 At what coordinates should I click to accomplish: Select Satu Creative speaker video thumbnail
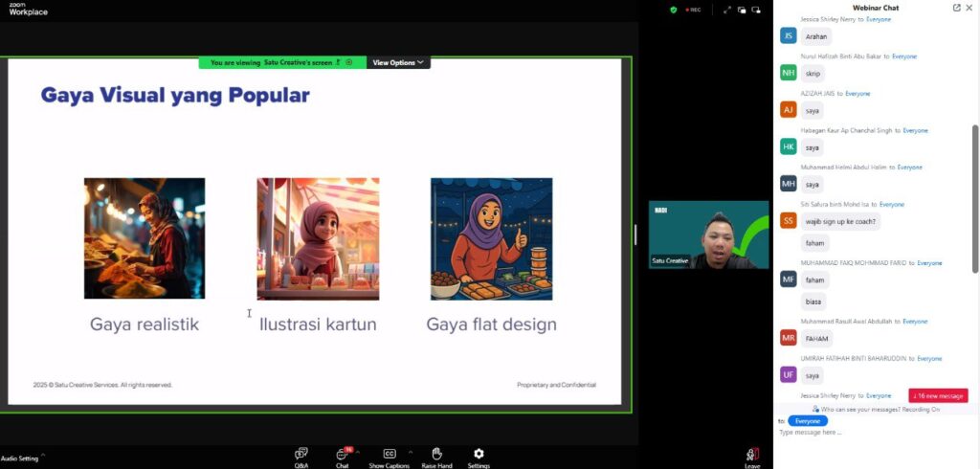tap(708, 234)
